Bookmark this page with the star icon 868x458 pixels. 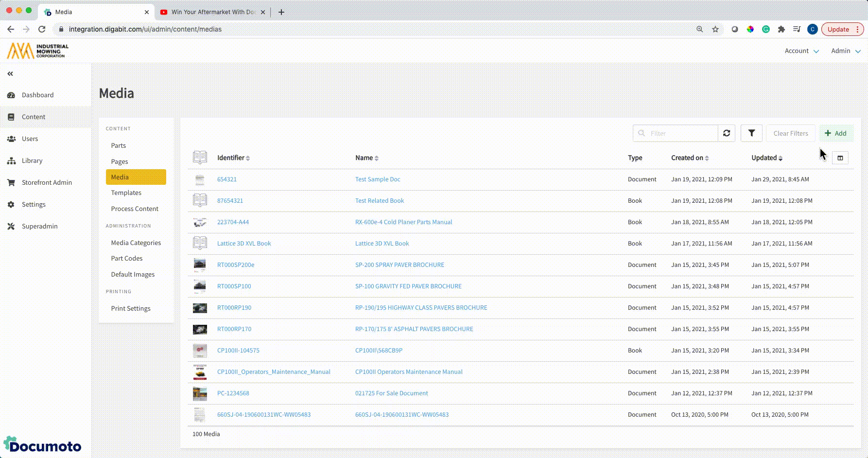pyautogui.click(x=715, y=29)
